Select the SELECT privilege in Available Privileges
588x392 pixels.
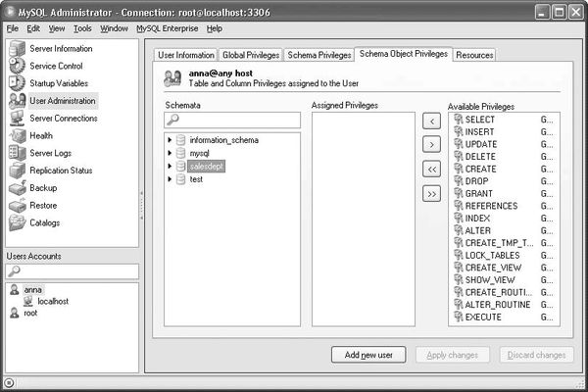(x=479, y=119)
